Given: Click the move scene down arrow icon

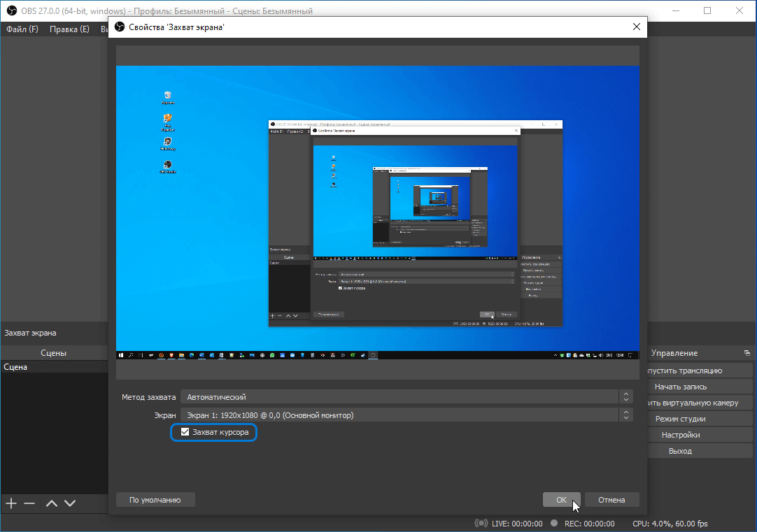Looking at the screenshot, I should point(69,503).
